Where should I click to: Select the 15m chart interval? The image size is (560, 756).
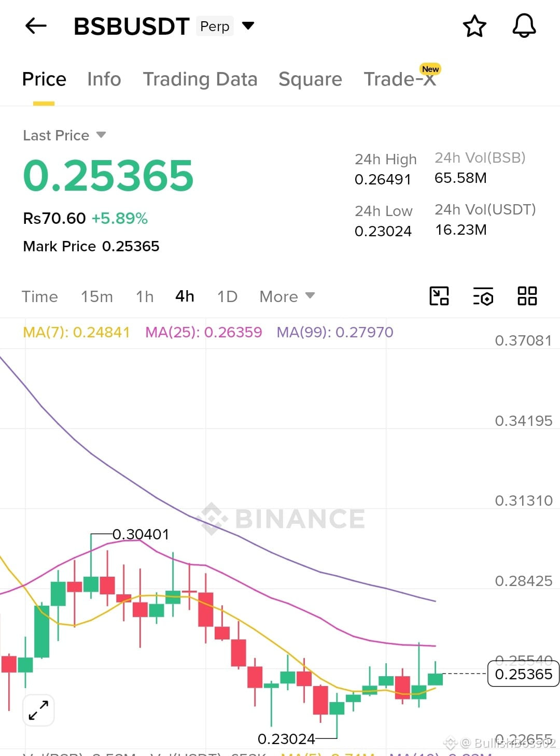tap(96, 296)
